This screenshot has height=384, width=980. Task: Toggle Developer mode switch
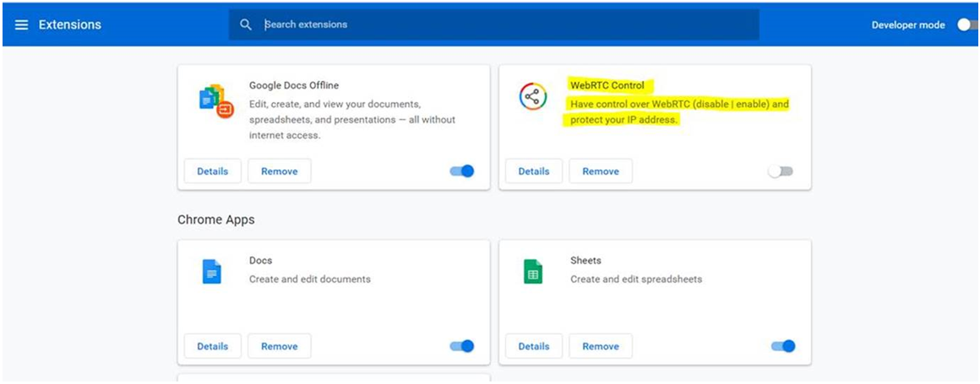[x=967, y=25]
